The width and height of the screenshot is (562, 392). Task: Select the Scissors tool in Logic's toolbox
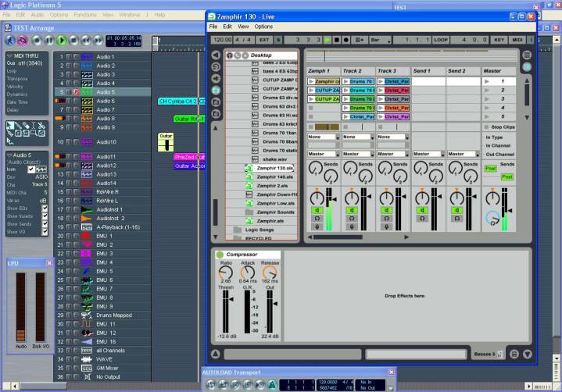click(x=41, y=126)
